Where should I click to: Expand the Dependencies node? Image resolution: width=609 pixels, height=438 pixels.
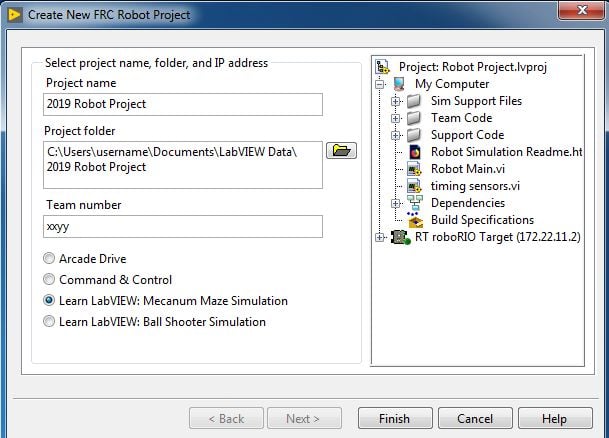click(x=395, y=203)
